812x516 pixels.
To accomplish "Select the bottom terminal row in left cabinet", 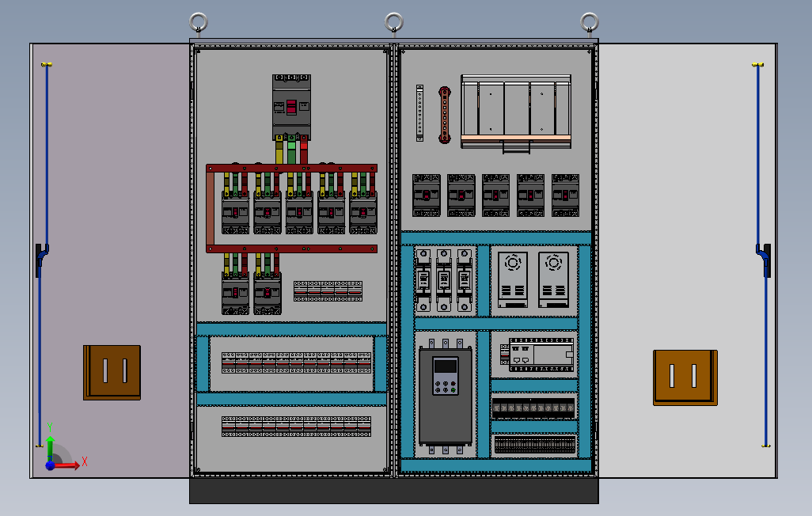I will coord(296,427).
